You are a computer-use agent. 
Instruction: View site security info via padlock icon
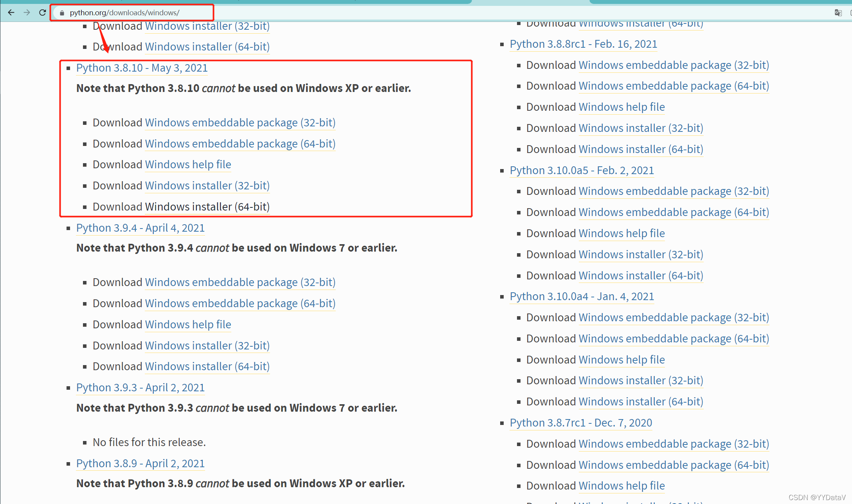[x=62, y=13]
